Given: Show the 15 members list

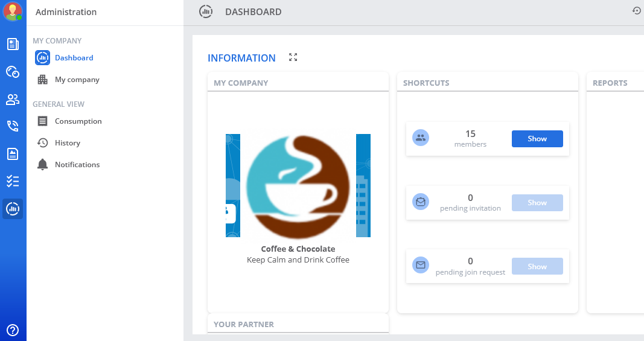Looking at the screenshot, I should tap(537, 139).
